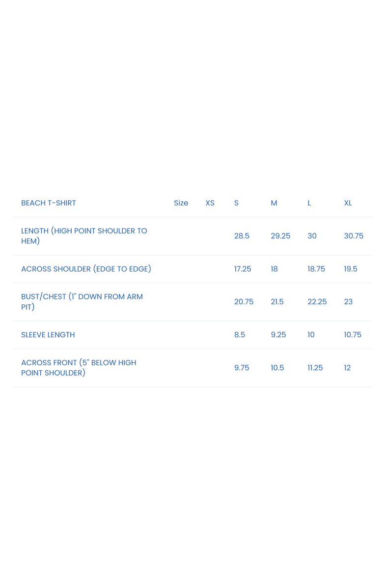The width and height of the screenshot is (383, 588).
Task: Click the Bust/Chest row label
Action: pyautogui.click(x=82, y=302)
